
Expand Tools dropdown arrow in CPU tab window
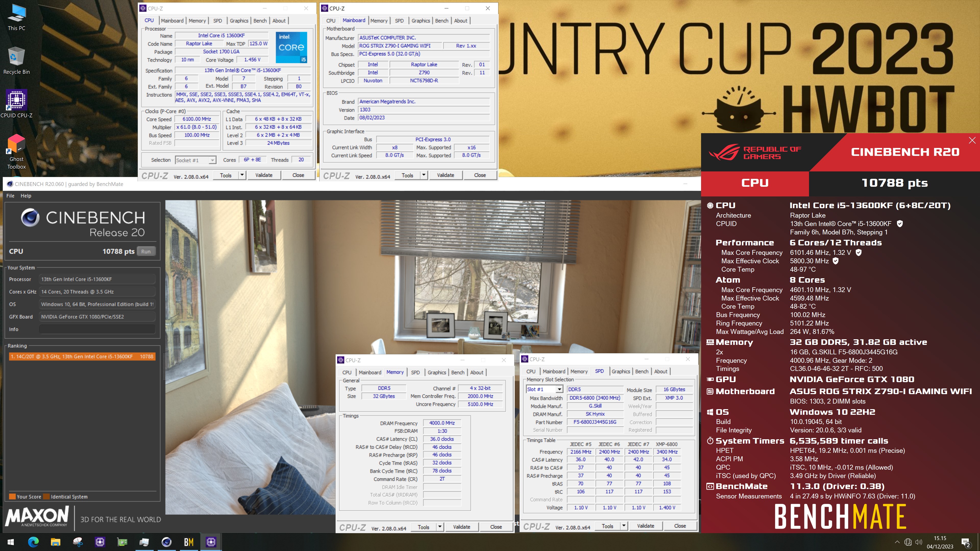[242, 175]
